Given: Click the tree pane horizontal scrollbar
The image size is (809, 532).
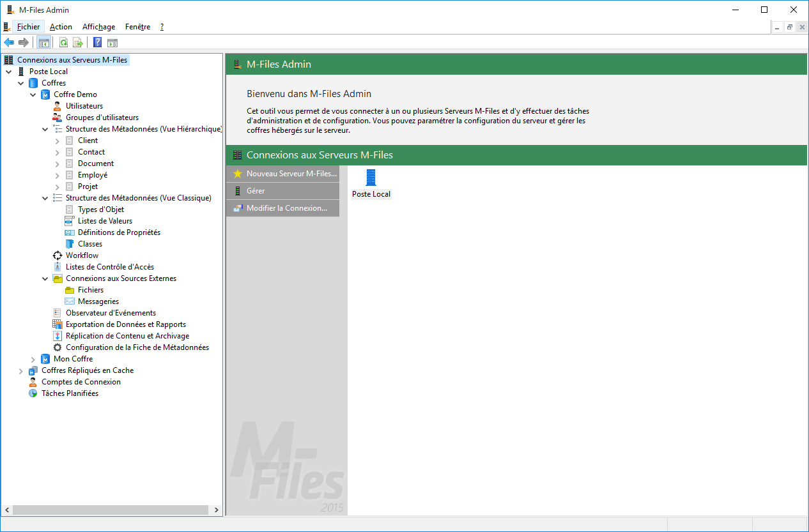Looking at the screenshot, I should coord(110,510).
